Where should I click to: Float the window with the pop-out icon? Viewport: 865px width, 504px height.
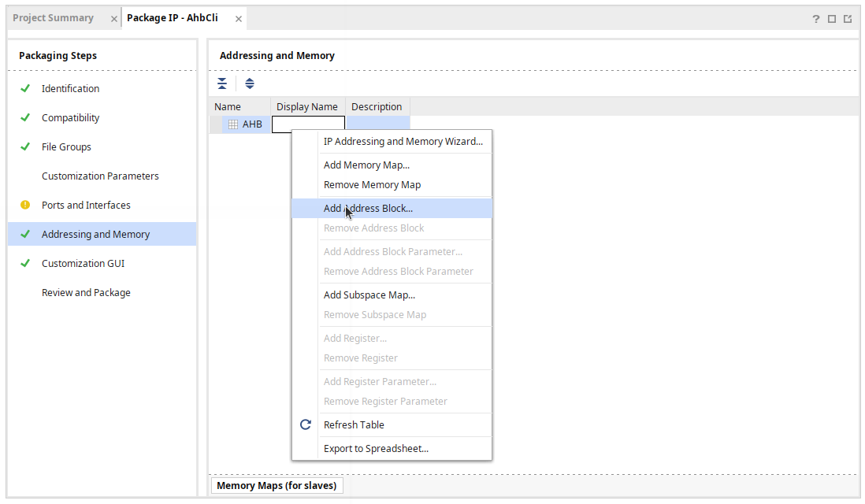[848, 19]
